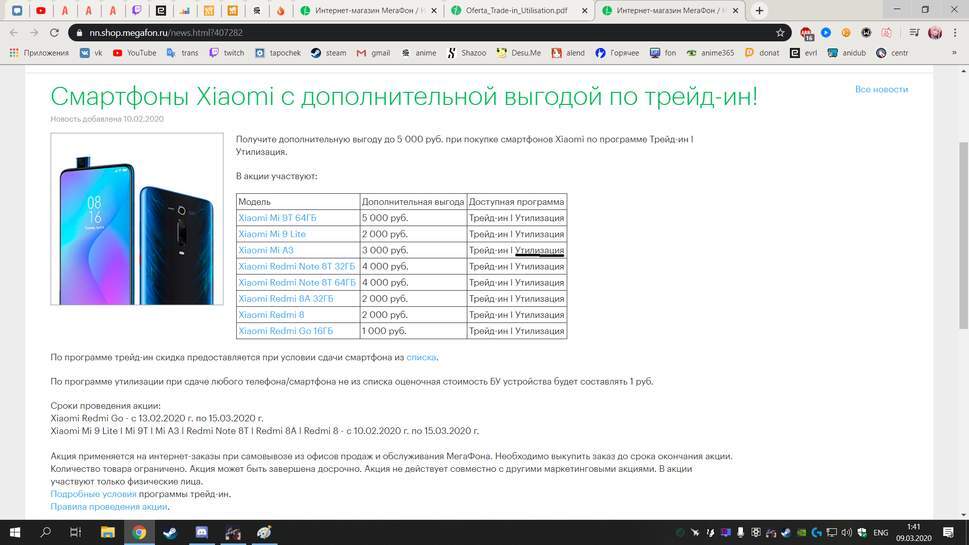Open Windows taskbar search
Image resolution: width=969 pixels, height=545 pixels.
tap(45, 532)
